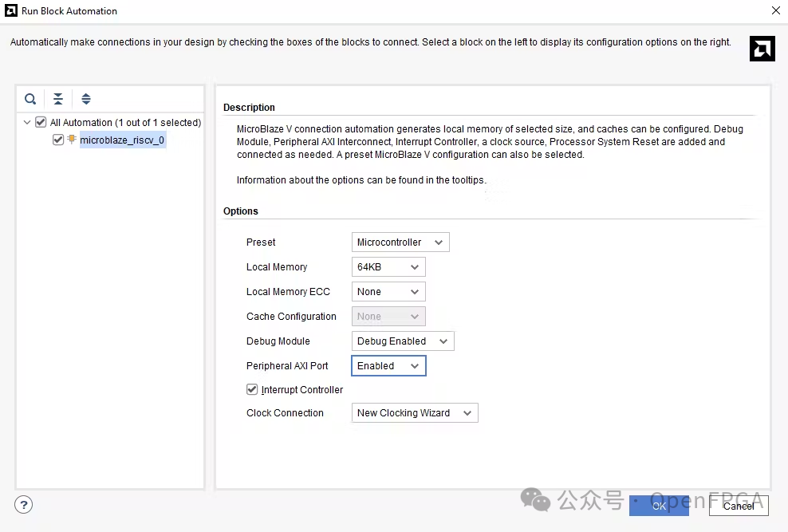Click the Debug Module label

[x=278, y=341]
